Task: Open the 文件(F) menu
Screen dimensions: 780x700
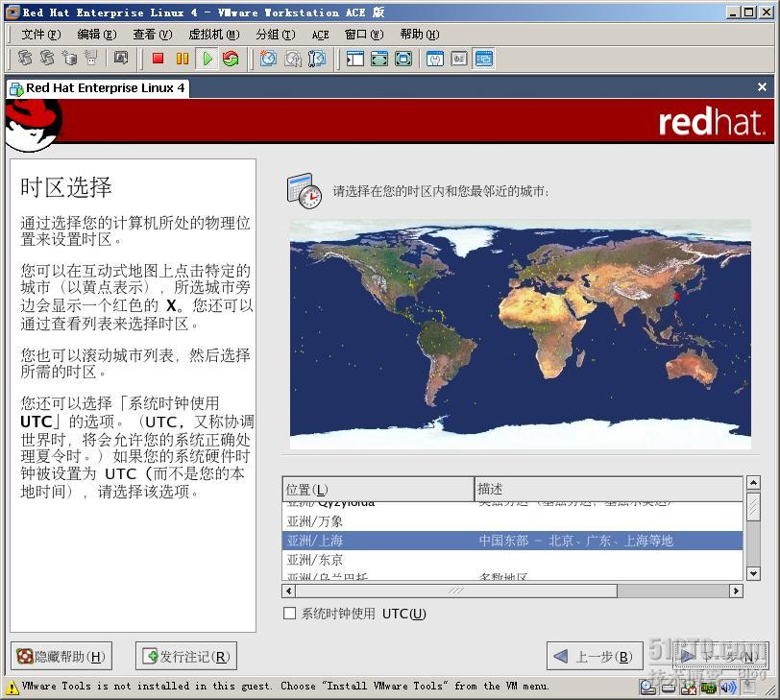Action: pos(40,35)
